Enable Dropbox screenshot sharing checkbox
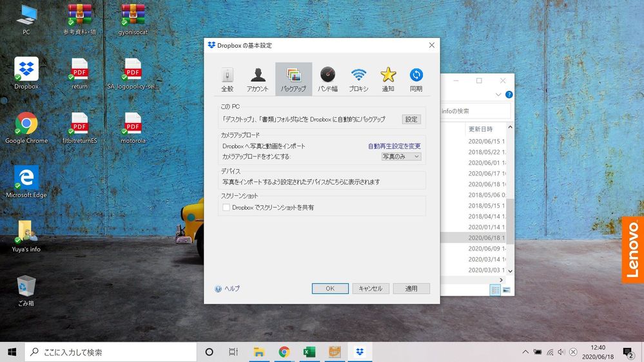 click(226, 207)
